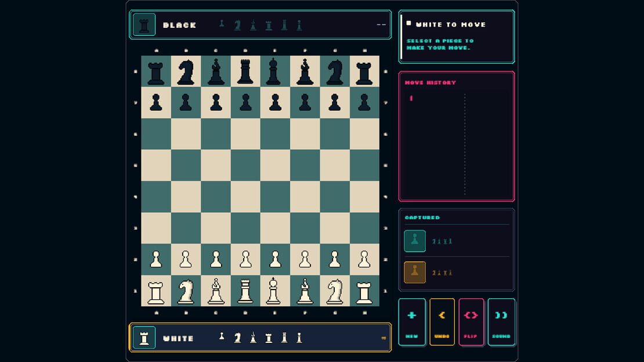Select the white bishop on c1

[216, 291]
